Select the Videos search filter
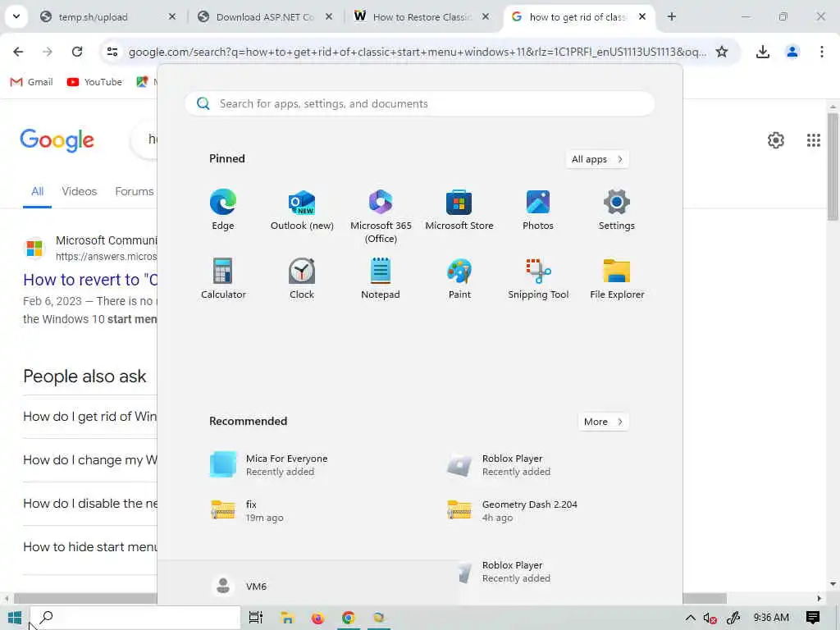The height and width of the screenshot is (630, 840). point(80,191)
